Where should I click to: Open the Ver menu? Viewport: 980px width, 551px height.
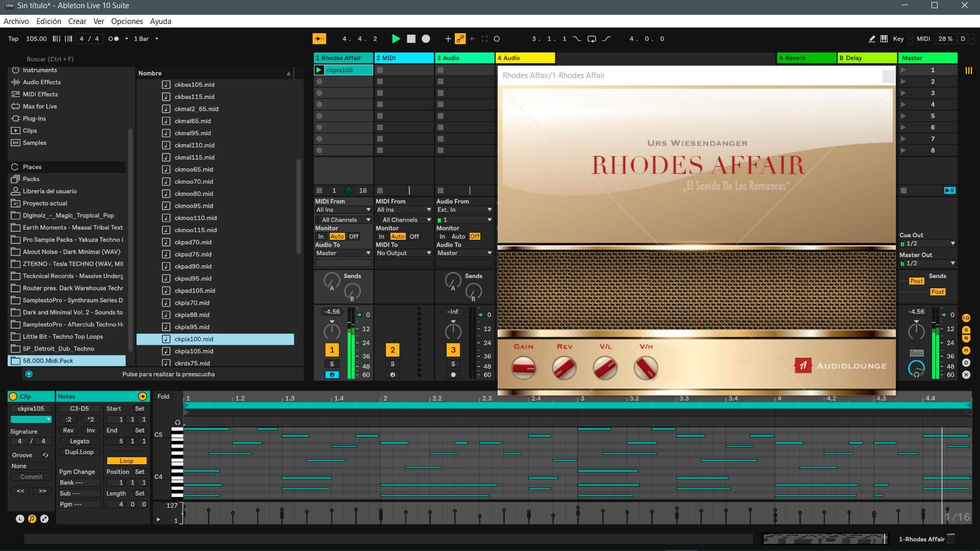(99, 21)
